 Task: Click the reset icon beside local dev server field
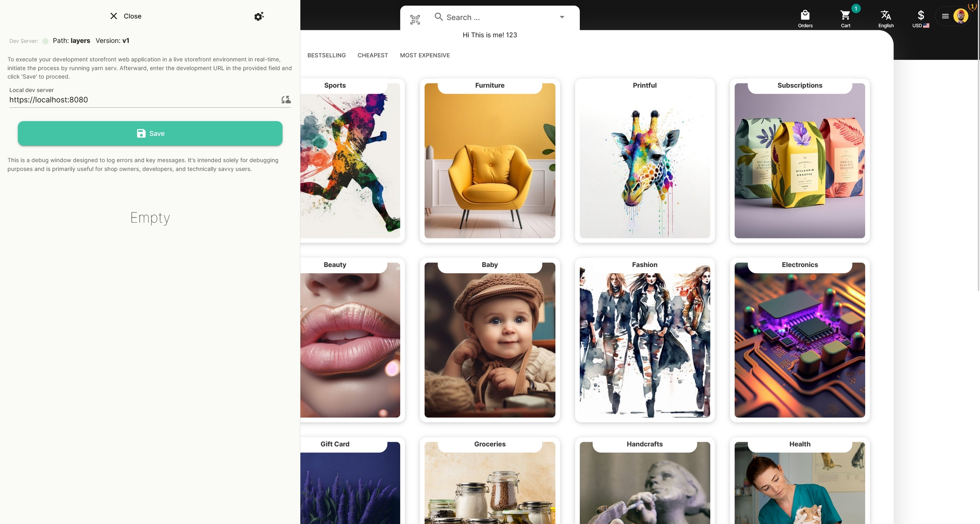tap(286, 100)
